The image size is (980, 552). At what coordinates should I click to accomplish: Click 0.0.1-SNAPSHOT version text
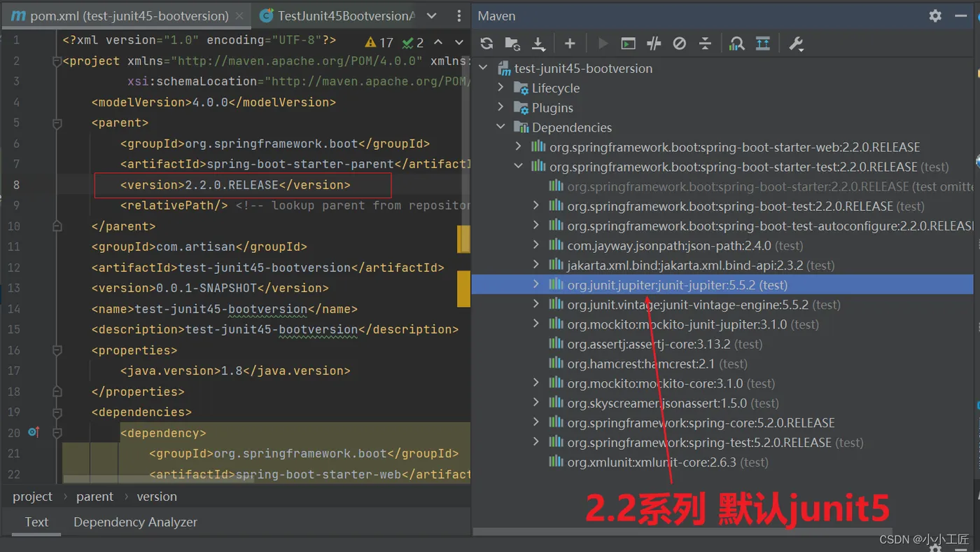(x=206, y=288)
